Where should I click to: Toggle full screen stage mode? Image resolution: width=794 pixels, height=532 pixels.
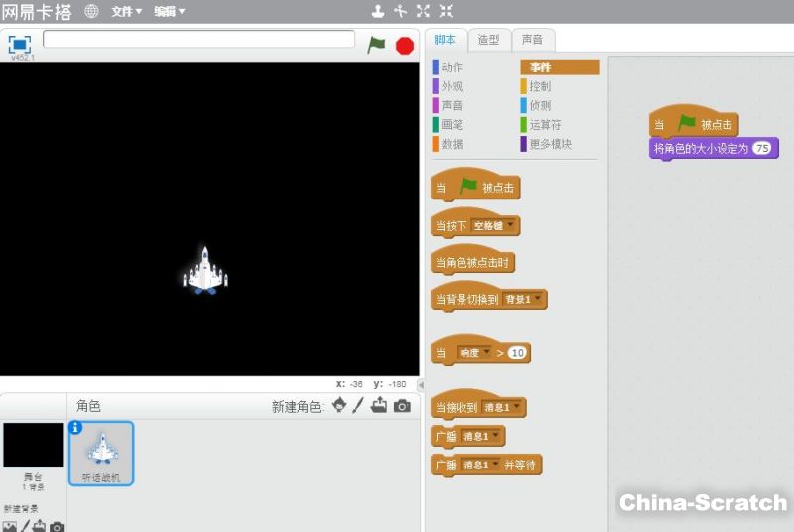click(19, 44)
